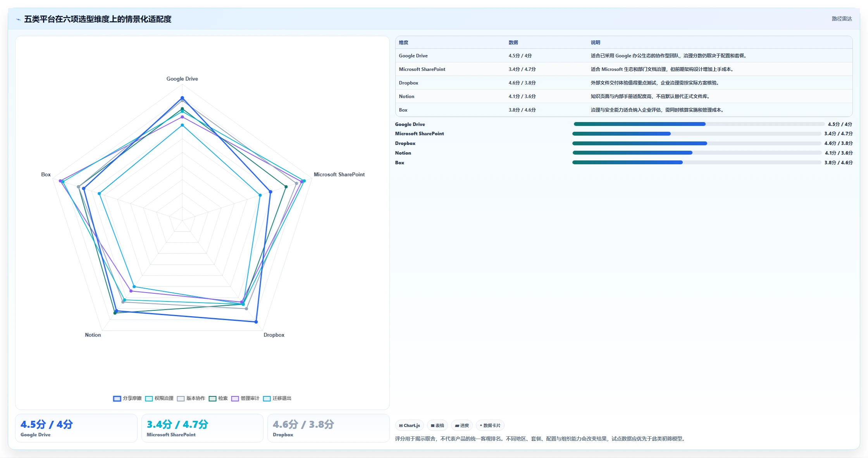
Task: Click the 进度 tag
Action: coord(462,425)
